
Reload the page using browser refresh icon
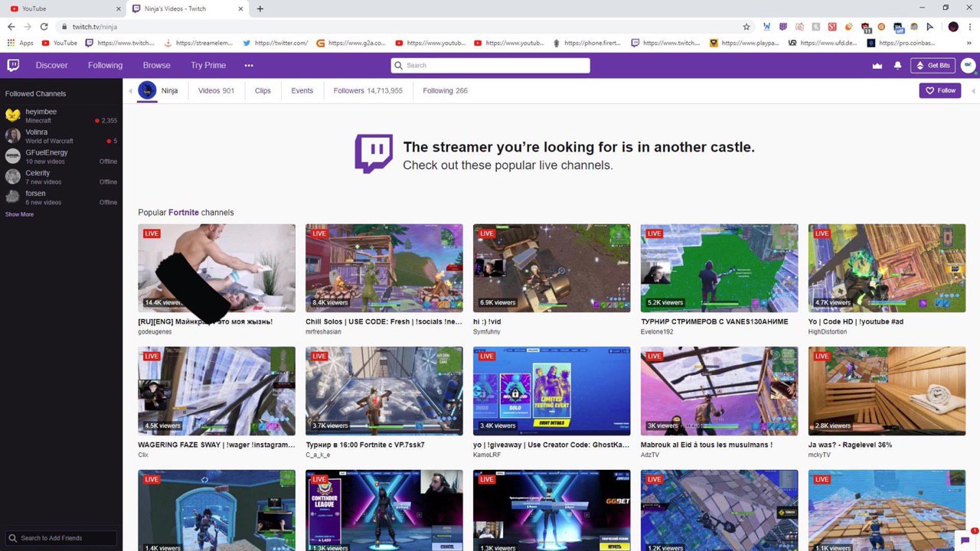44,27
